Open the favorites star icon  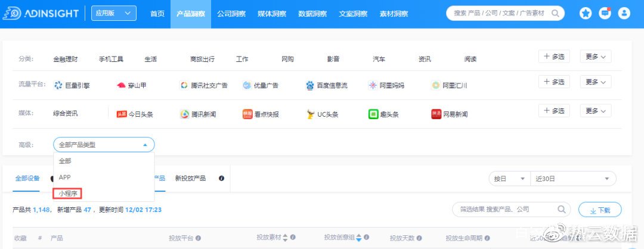click(586, 14)
